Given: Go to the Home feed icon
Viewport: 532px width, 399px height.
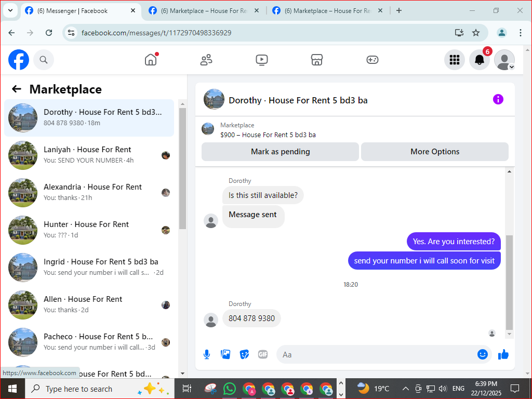Looking at the screenshot, I should point(151,60).
